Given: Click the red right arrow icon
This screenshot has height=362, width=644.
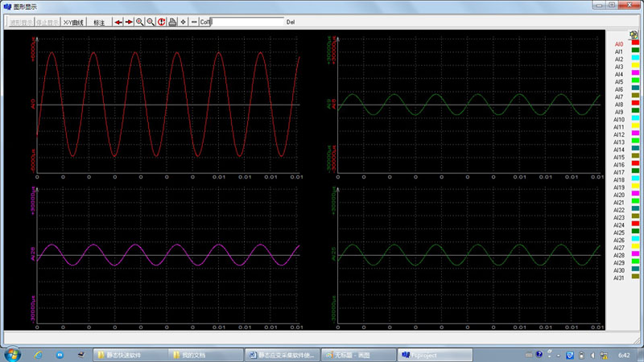Looking at the screenshot, I should (129, 22).
